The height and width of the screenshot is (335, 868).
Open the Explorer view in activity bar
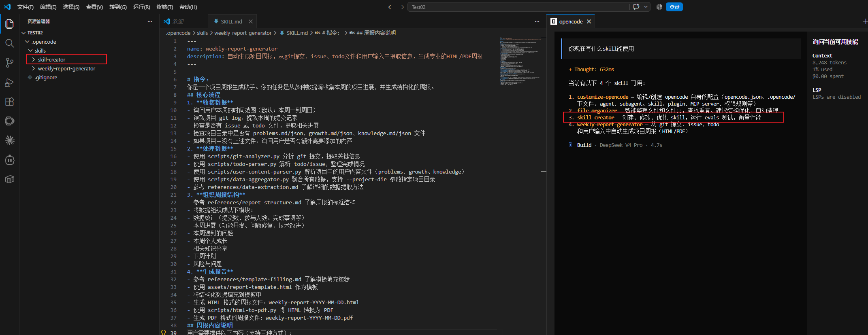pyautogui.click(x=10, y=24)
